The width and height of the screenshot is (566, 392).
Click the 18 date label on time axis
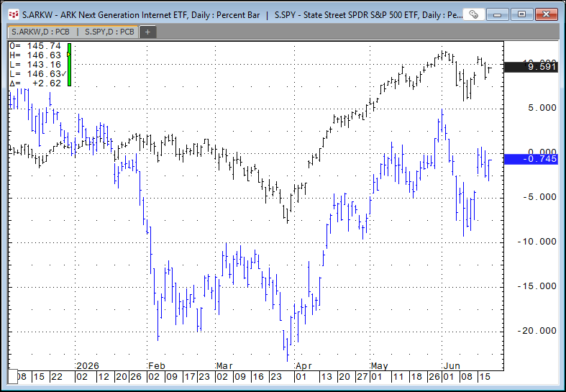[x=416, y=377]
